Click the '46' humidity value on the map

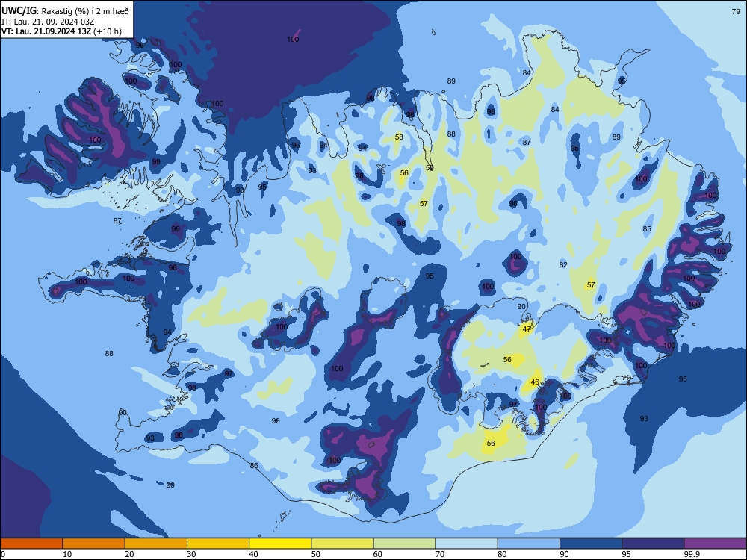point(535,382)
